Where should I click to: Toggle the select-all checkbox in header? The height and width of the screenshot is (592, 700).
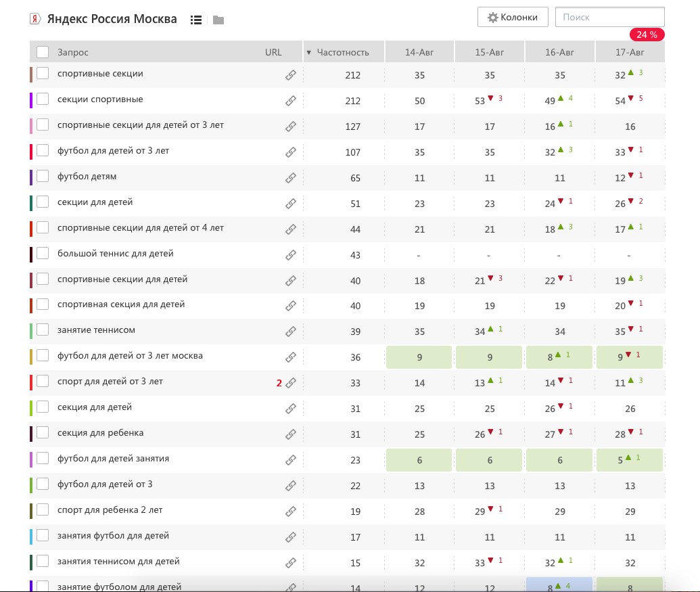tap(43, 52)
